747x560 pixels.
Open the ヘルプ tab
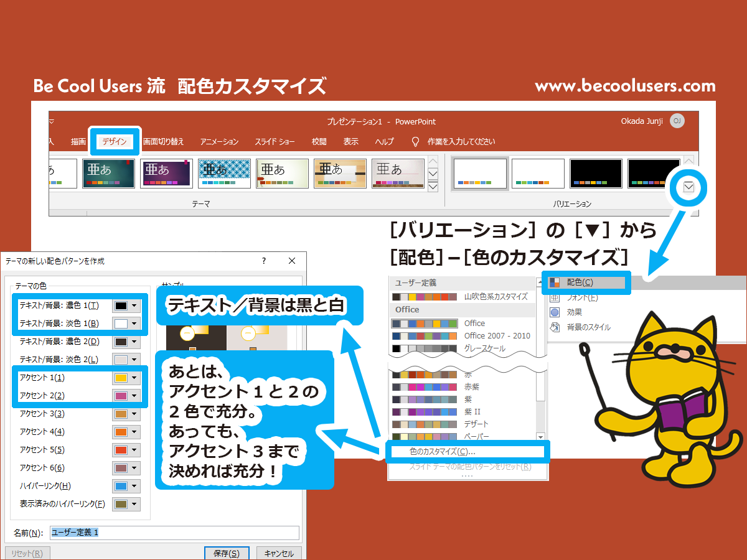[x=384, y=142]
